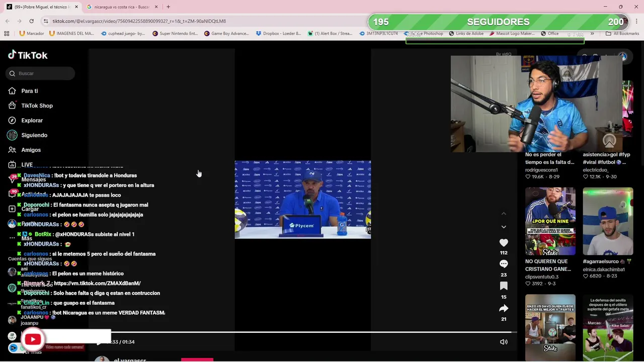Bookmark the video to favorites

[x=504, y=286]
